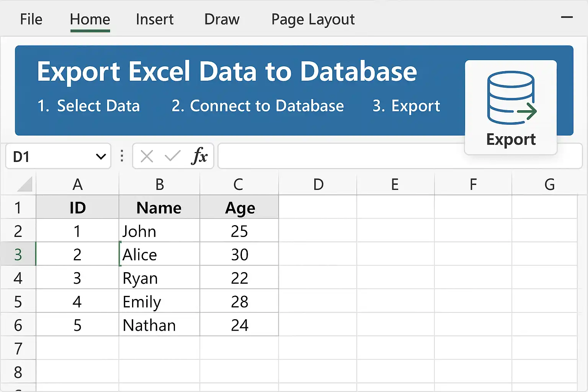The height and width of the screenshot is (392, 588).
Task: Select the cell containing Alice
Action: (x=159, y=255)
